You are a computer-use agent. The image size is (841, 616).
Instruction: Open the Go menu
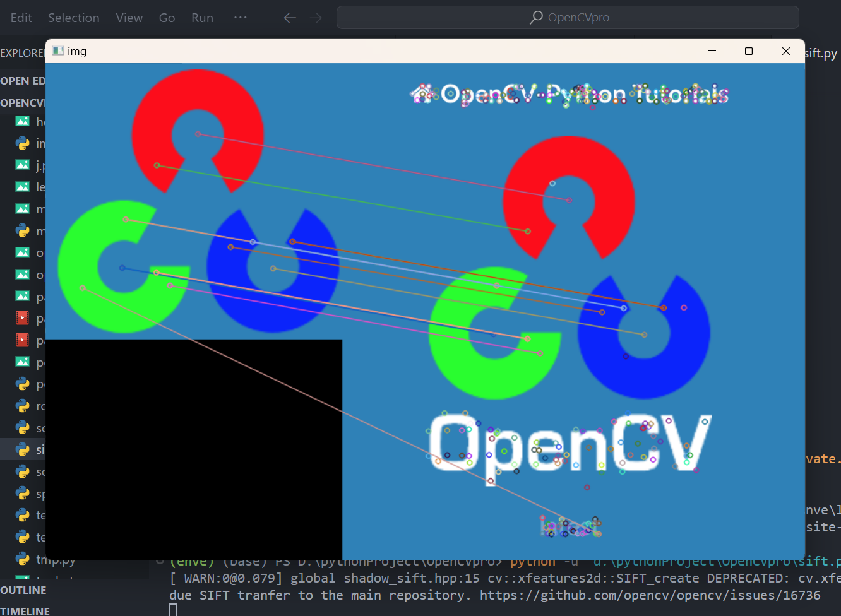click(x=167, y=18)
